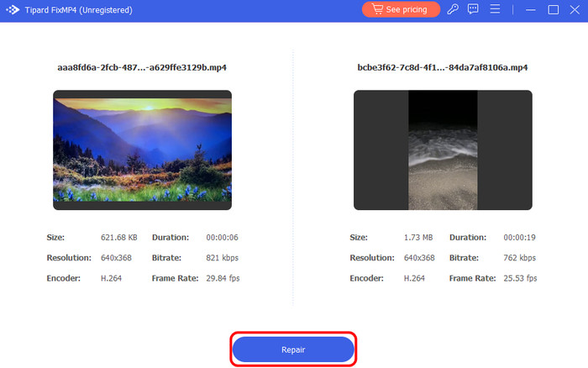Minimize the FixMP4 window
588x368 pixels.
[530, 10]
